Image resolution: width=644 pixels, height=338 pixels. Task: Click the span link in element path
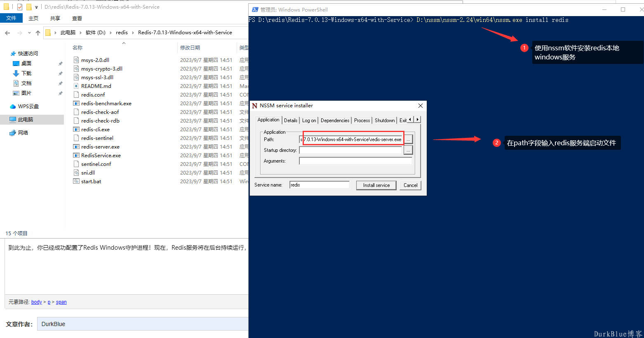tap(61, 302)
